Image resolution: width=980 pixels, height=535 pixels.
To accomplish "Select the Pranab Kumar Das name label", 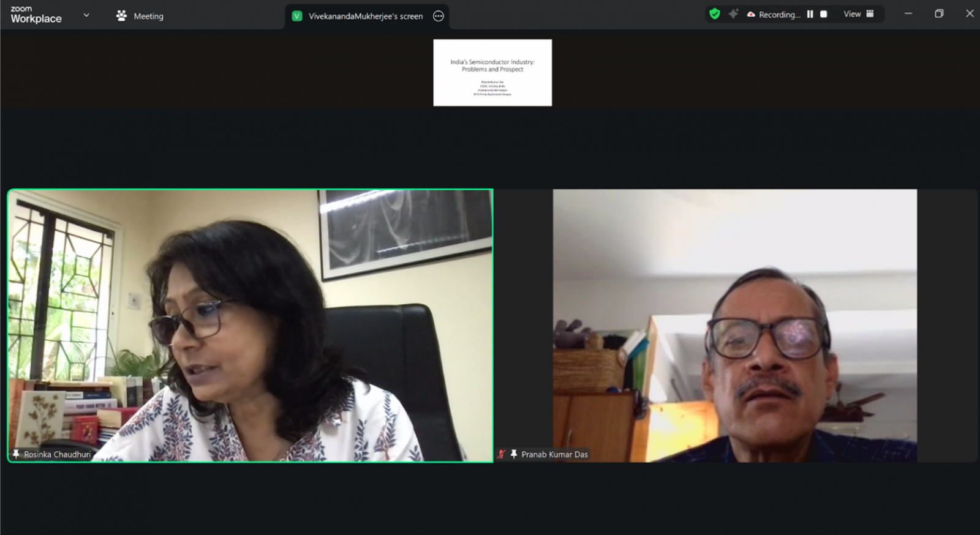I will 554,454.
